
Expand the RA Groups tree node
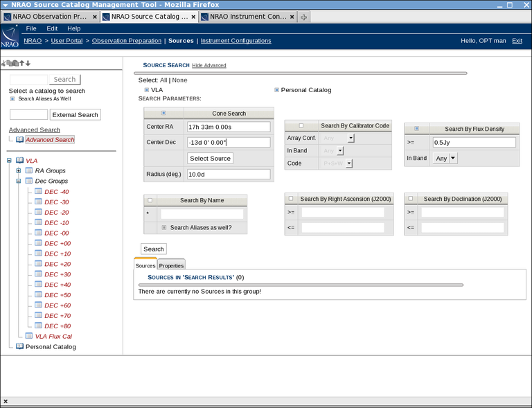(x=19, y=170)
